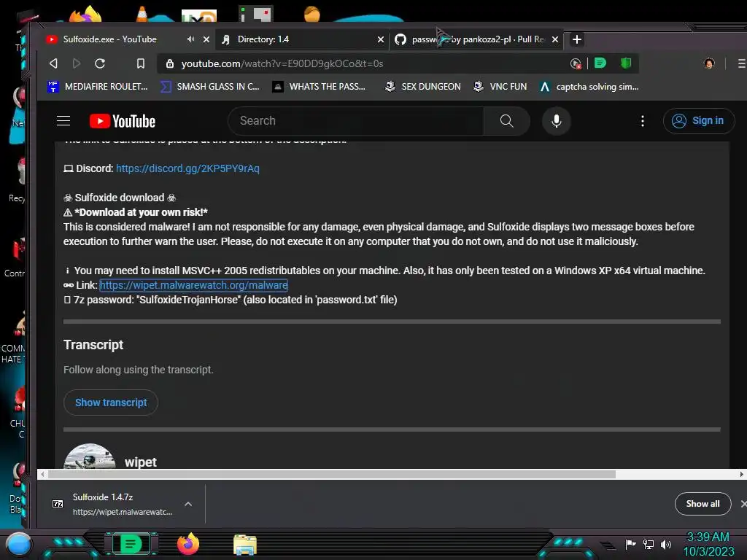Open the VNC FUN bookmark
This screenshot has width=747, height=560.
pos(500,87)
